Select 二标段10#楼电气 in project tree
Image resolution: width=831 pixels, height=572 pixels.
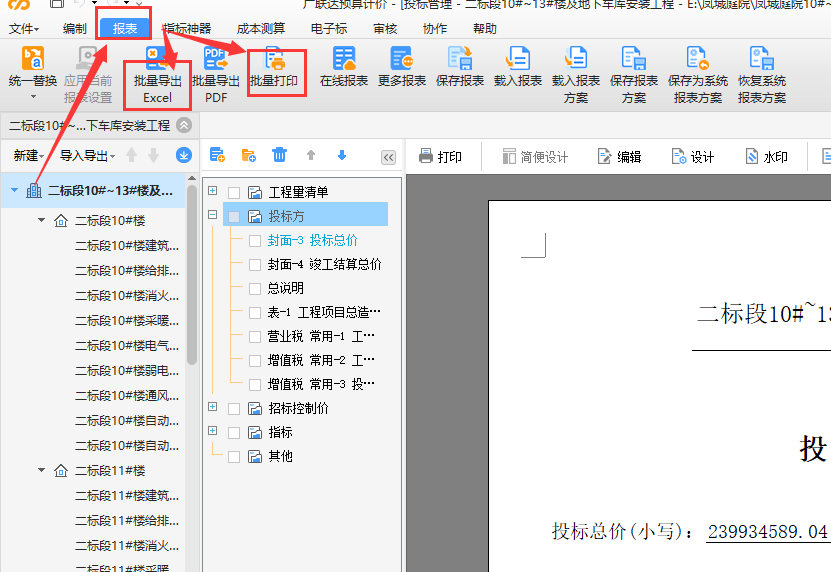click(x=127, y=346)
